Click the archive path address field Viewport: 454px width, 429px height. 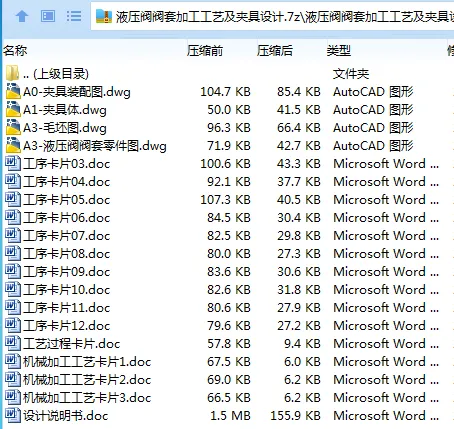click(x=272, y=16)
